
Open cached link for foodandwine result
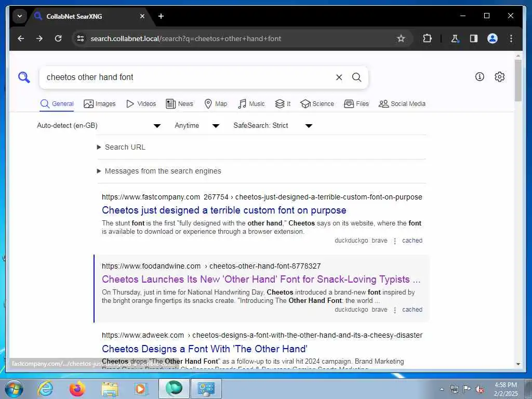(x=412, y=310)
